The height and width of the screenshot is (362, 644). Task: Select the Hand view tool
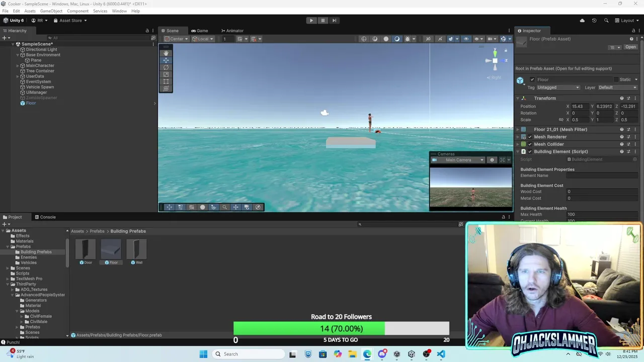click(x=166, y=53)
